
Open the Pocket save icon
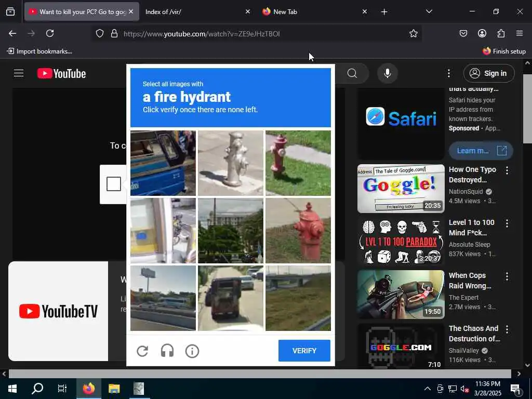tap(463, 33)
